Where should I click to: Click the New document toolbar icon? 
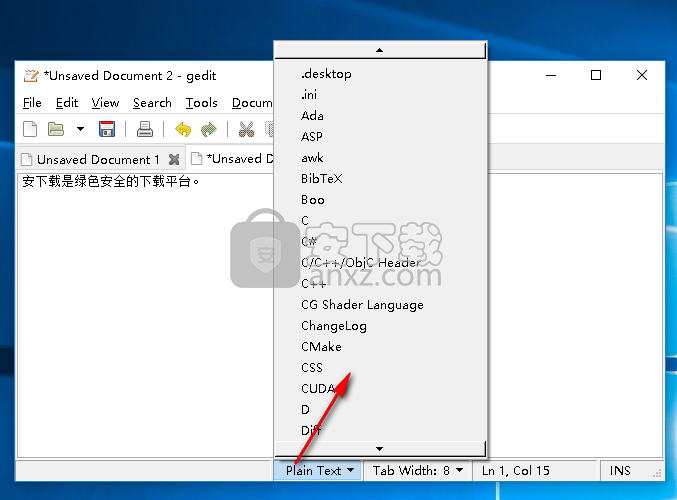[30, 129]
